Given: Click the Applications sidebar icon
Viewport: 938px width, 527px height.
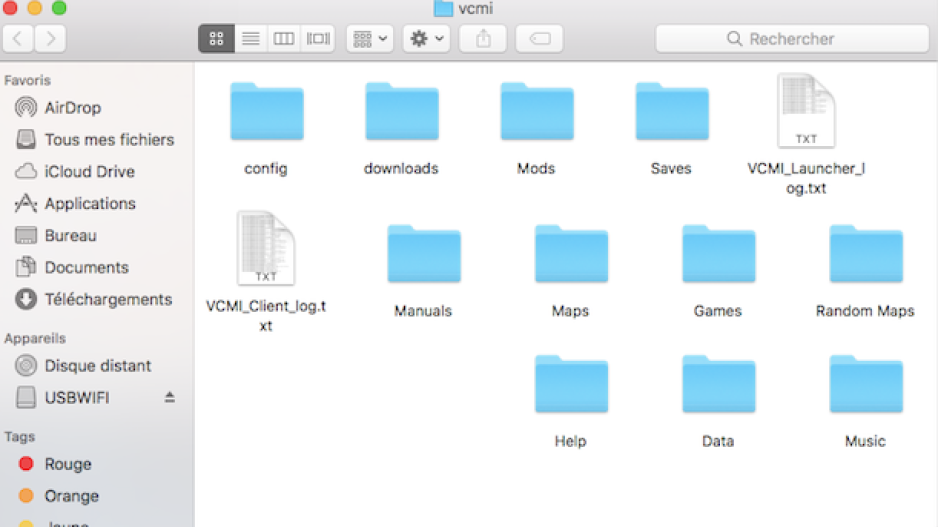Looking at the screenshot, I should click(x=26, y=203).
